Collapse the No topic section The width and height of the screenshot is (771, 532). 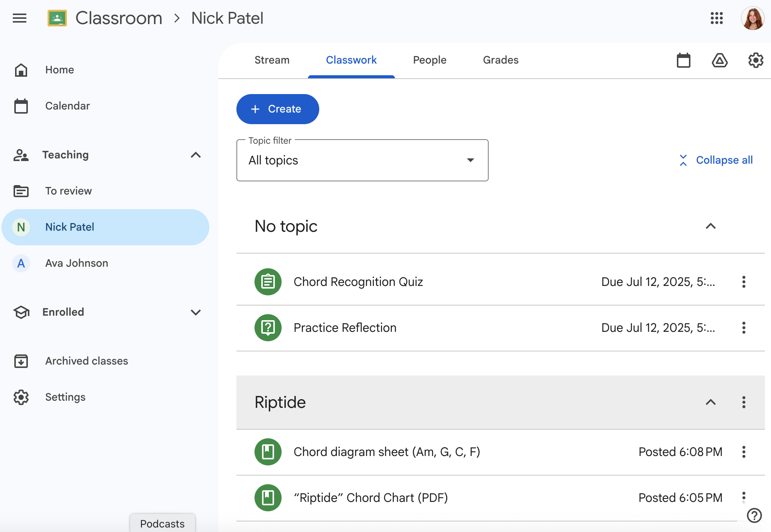[x=710, y=226]
